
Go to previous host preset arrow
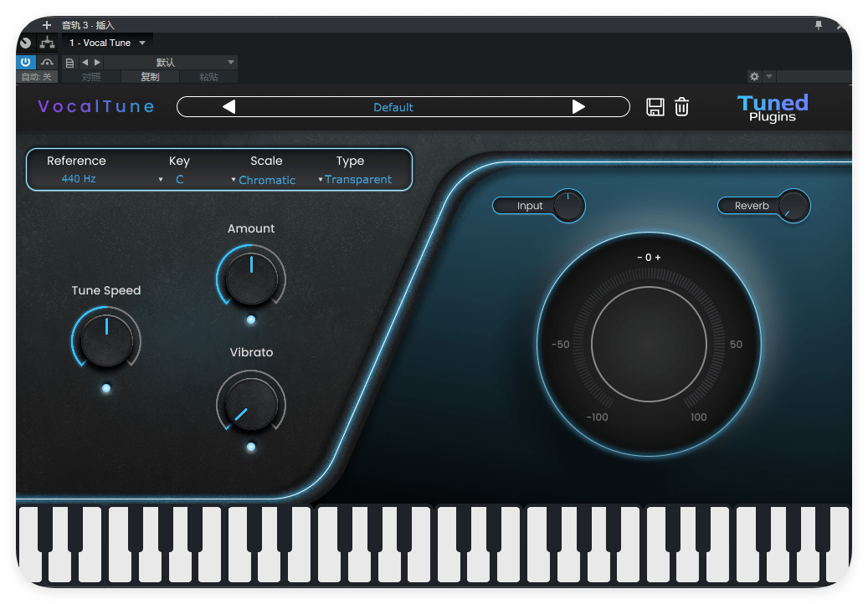pos(85,63)
